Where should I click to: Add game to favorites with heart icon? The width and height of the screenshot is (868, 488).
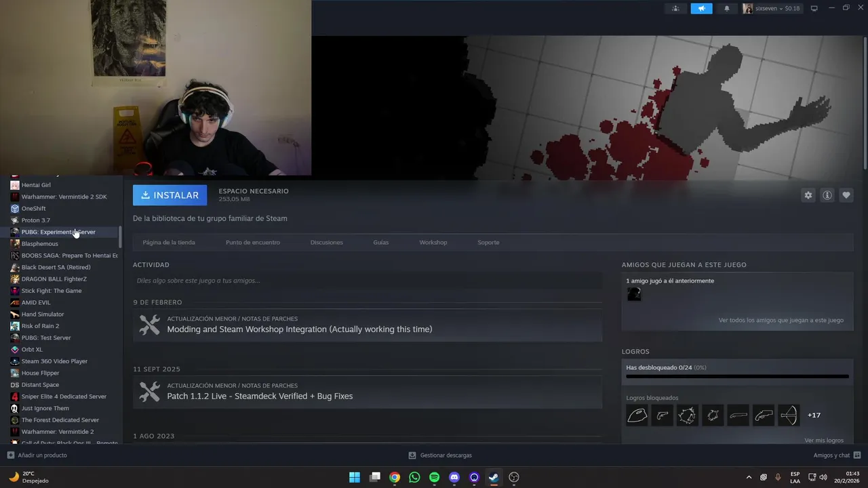[846, 195]
